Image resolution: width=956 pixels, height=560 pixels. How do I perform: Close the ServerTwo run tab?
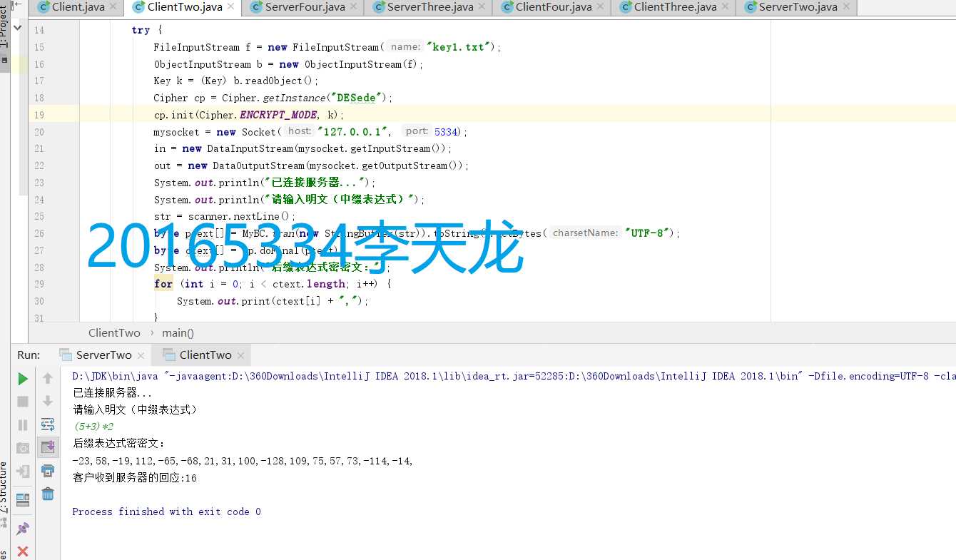click(x=141, y=355)
